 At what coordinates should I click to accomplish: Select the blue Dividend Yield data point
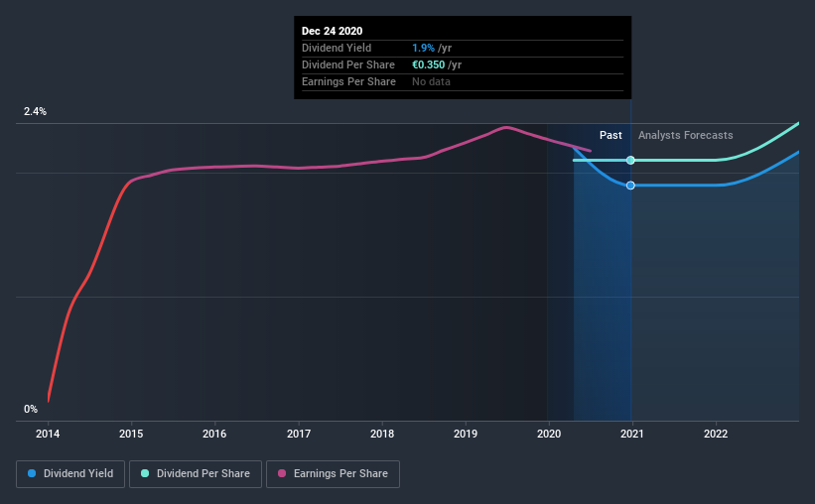tap(630, 186)
